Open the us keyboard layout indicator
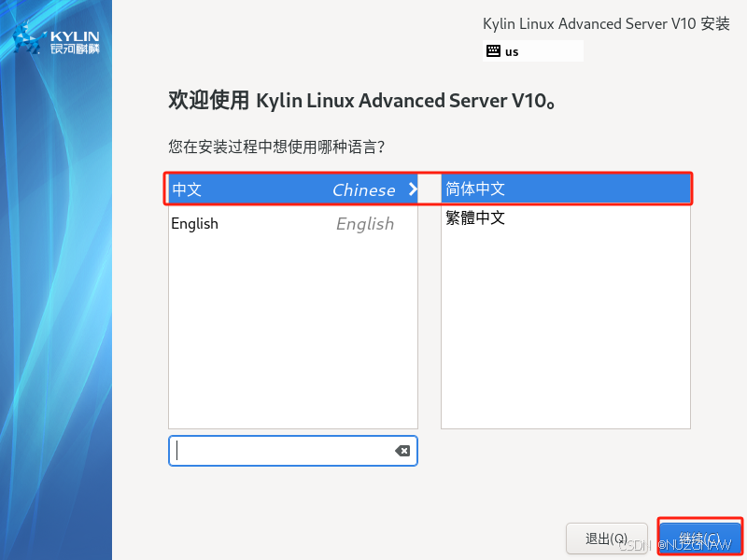This screenshot has width=747, height=560. [x=533, y=51]
